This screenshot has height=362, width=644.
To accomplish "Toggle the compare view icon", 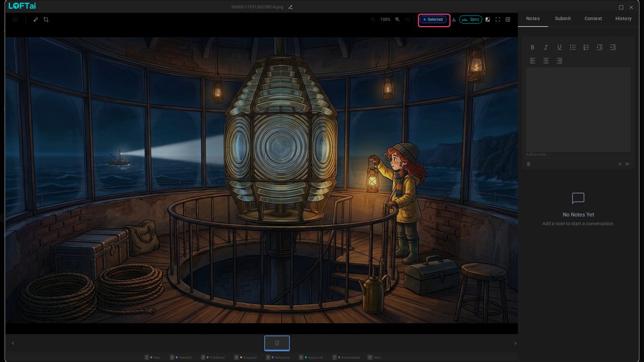I will 488,20.
